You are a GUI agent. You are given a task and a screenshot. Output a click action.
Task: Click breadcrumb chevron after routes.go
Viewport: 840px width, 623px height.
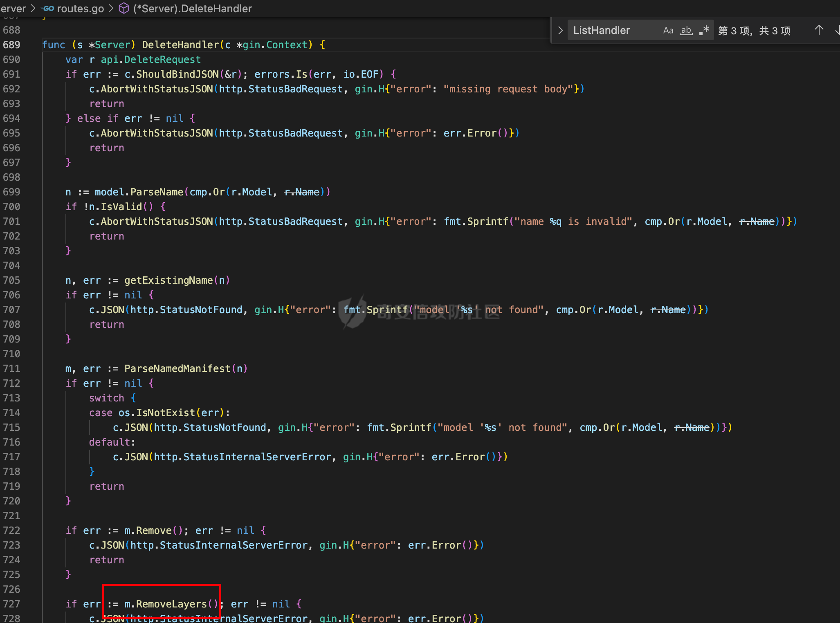pos(111,9)
